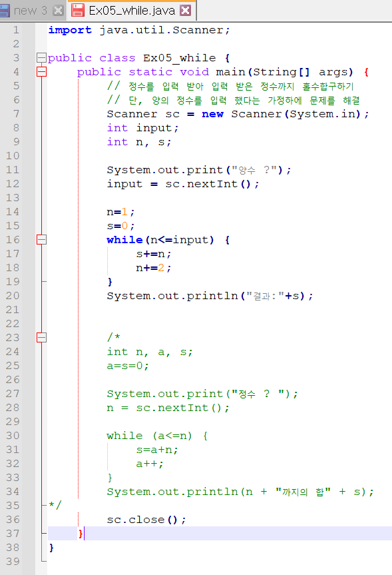Click 'main(String[] args)' on line 4
The width and height of the screenshot is (392, 575).
[284, 72]
